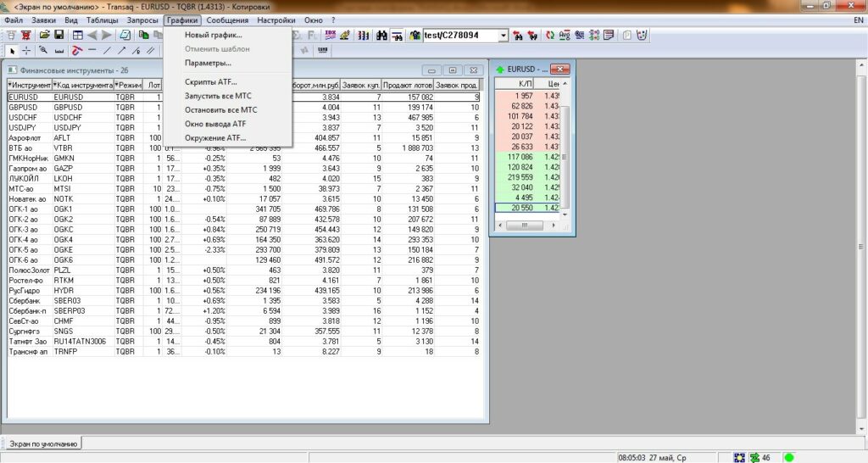Click the green refresh arrows icon
Viewport: 868px width, 463px height.
click(551, 36)
